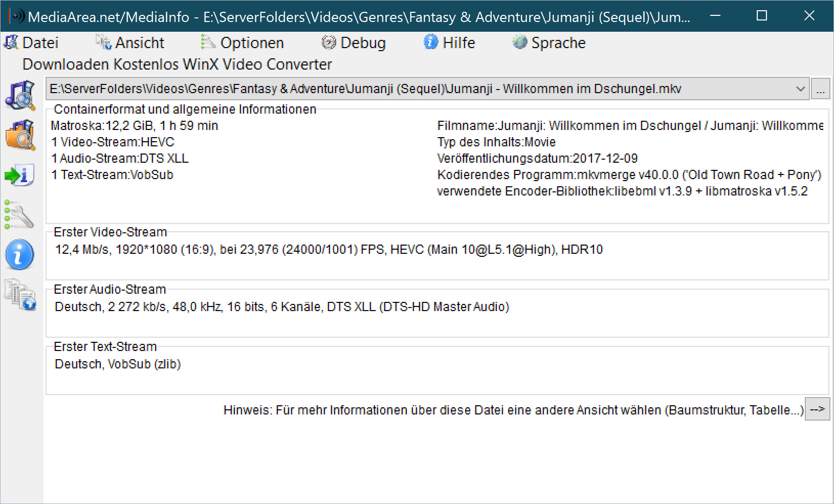Click Downloaden Kostenlos WinX Video Converter
The height and width of the screenshot is (504, 834).
coord(177,64)
